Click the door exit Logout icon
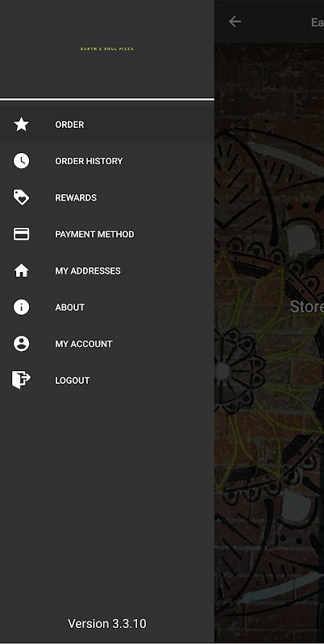 [x=22, y=380]
